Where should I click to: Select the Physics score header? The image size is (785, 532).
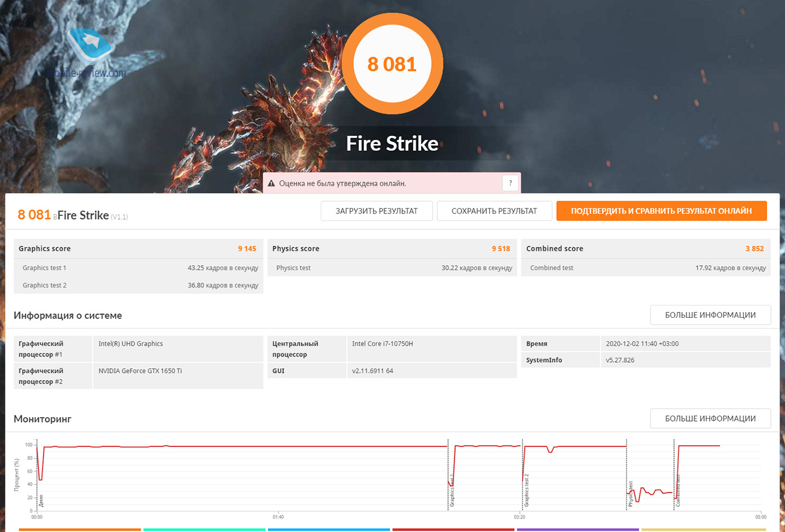(x=392, y=248)
